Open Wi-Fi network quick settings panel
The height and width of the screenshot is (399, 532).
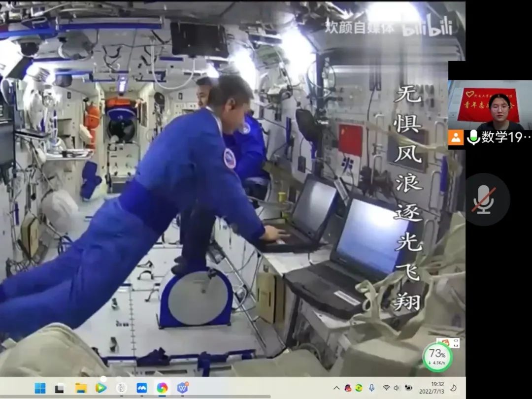(387, 388)
